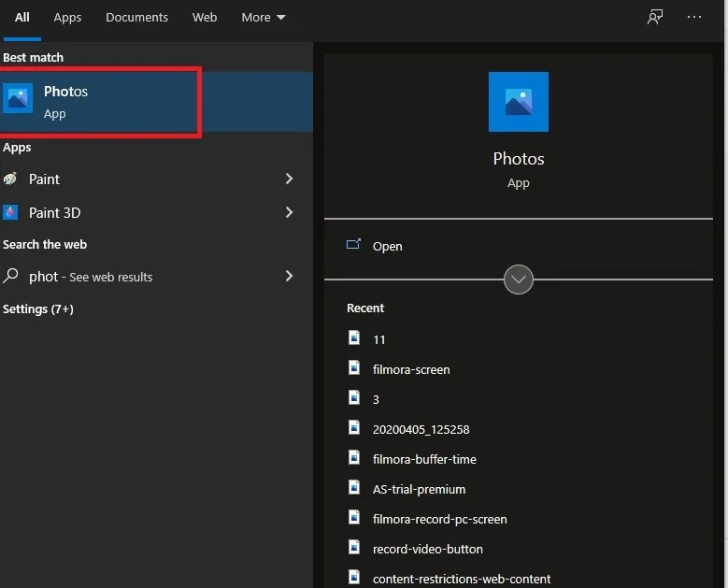Expand more actions with the circular down arrow

pos(518,280)
